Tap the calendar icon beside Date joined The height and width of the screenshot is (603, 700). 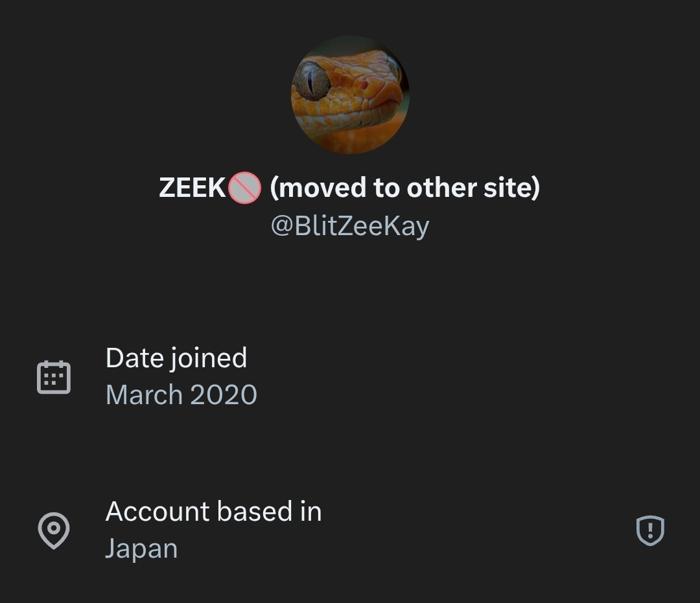54,377
